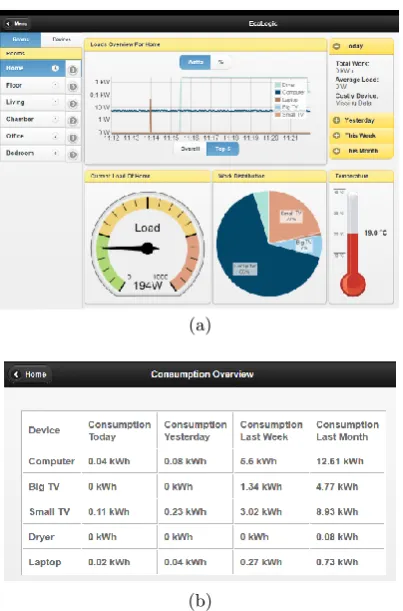Image resolution: width=403 pixels, height=611 pixels.
Task: Click the arrow indicator on Chamber row
Action: 55,119
